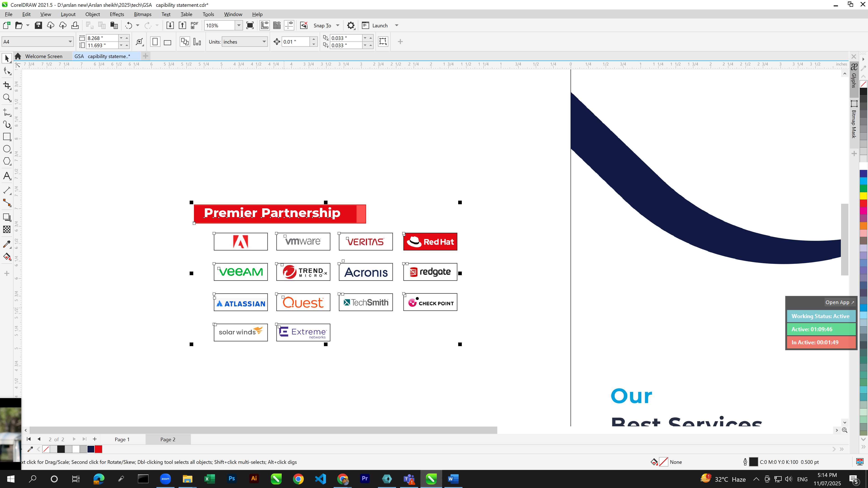Click the Print icon
Image resolution: width=868 pixels, height=488 pixels.
(75, 25)
